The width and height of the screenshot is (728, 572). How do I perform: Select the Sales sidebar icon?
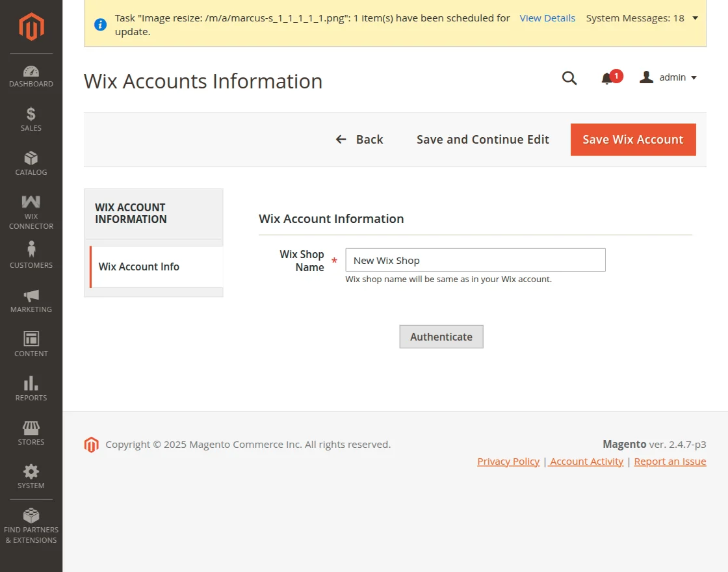[31, 117]
